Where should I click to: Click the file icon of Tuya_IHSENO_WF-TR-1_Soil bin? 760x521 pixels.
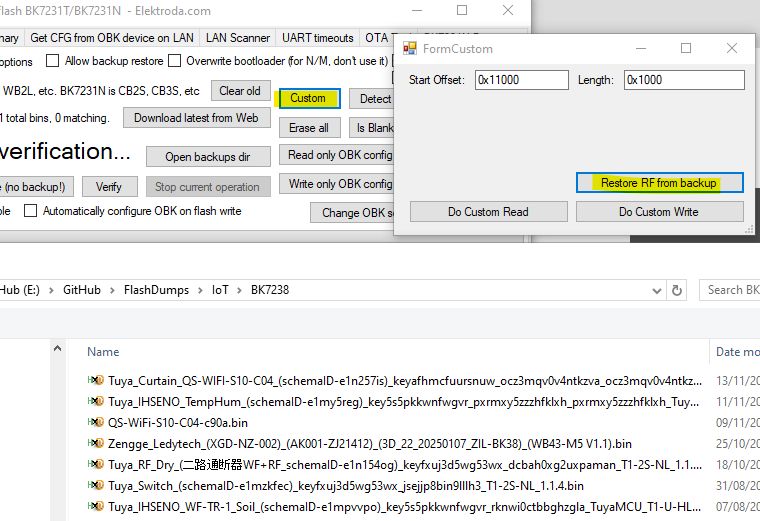pos(96,506)
